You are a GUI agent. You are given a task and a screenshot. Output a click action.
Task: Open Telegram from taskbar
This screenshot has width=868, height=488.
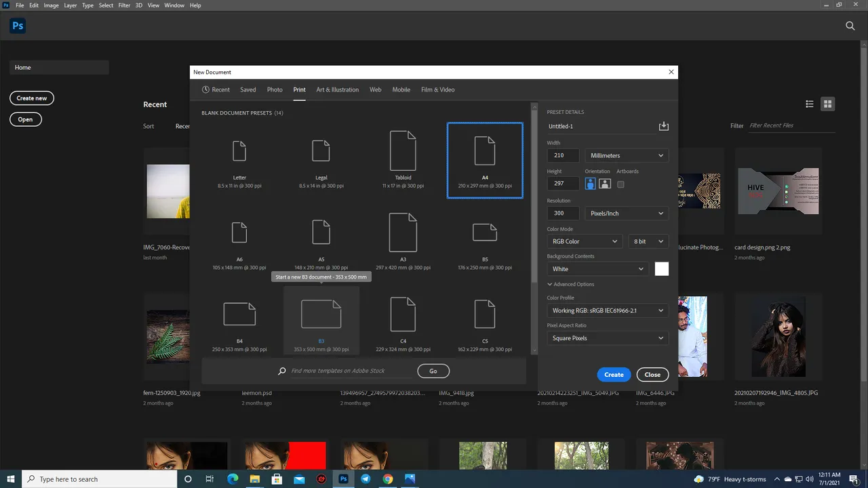366,479
